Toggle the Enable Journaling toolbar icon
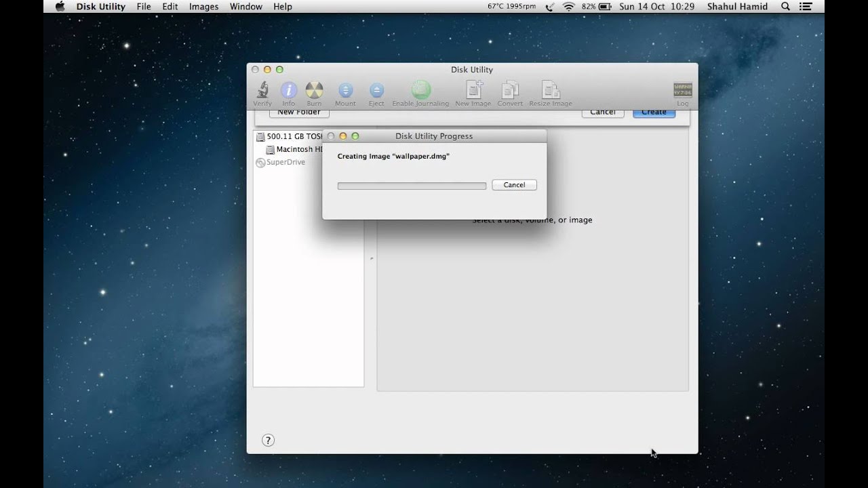Screen dimensions: 868x488 point(420,94)
